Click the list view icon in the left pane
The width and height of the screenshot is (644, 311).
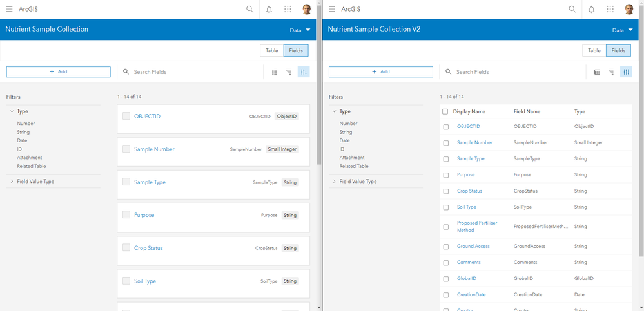coord(275,72)
